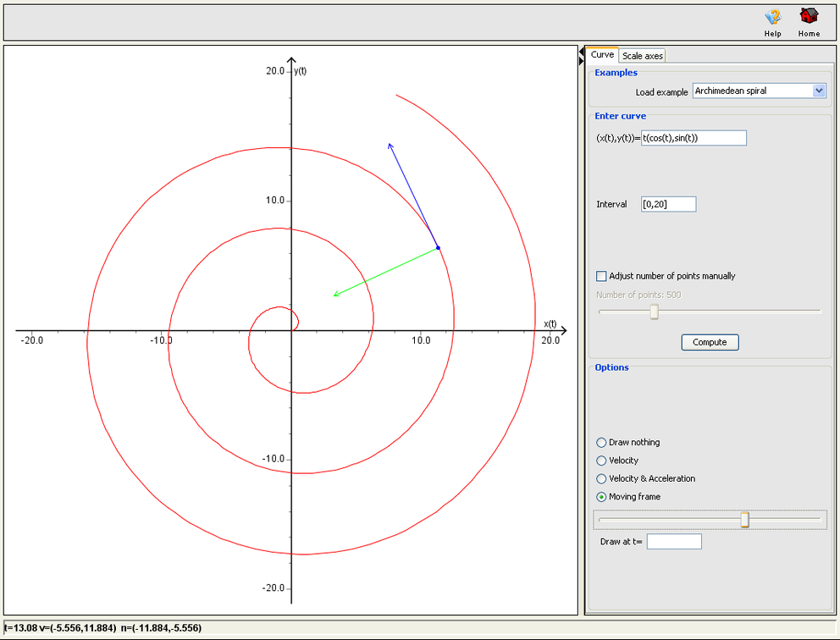This screenshot has height=640, width=840.
Task: Click the blue velocity vector on the spiral
Action: (413, 195)
